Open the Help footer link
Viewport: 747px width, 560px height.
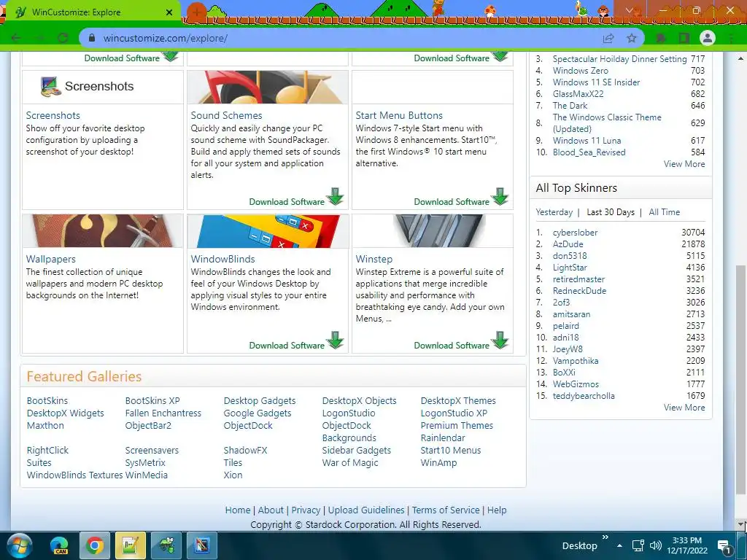point(496,510)
